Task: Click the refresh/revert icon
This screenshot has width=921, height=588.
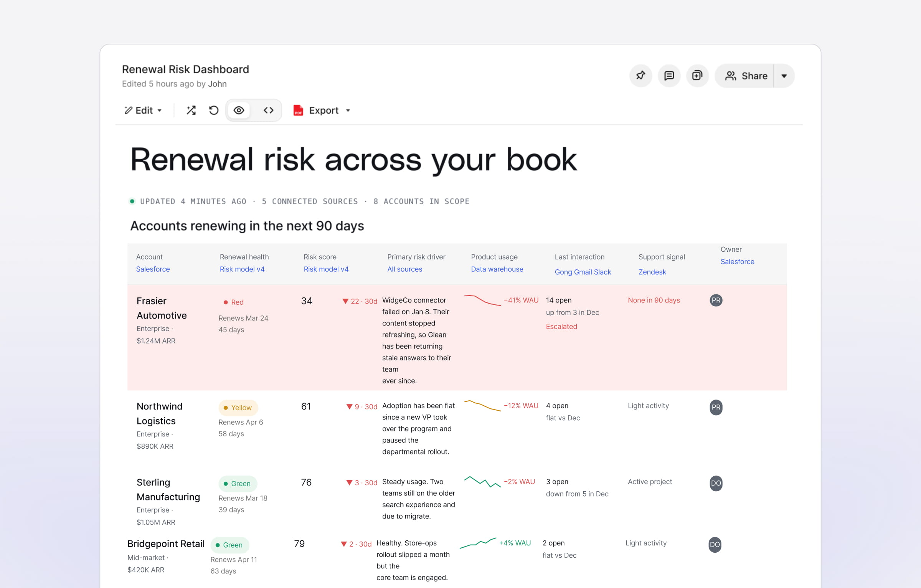Action: [214, 111]
